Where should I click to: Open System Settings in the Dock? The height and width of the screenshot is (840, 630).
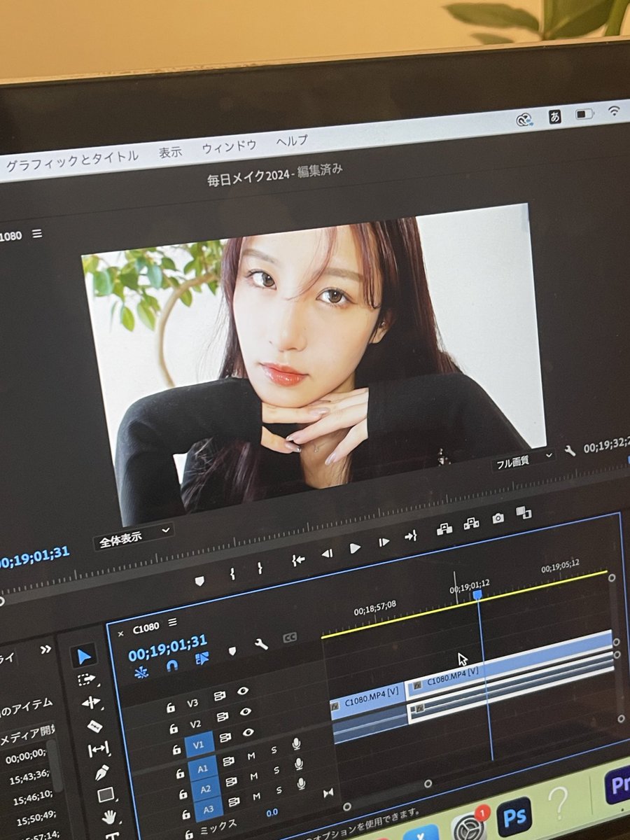click(468, 827)
